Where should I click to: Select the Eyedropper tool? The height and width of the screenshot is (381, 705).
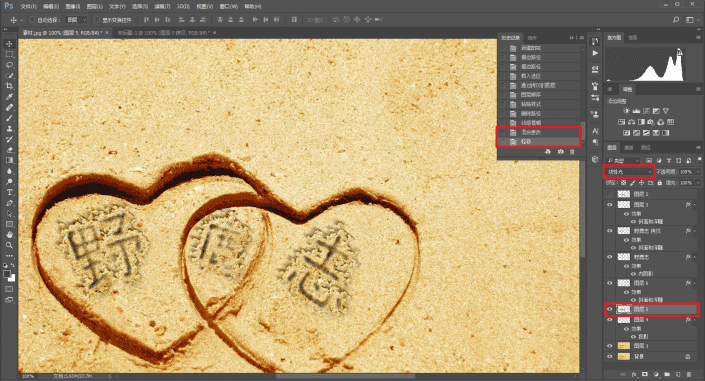[x=9, y=97]
